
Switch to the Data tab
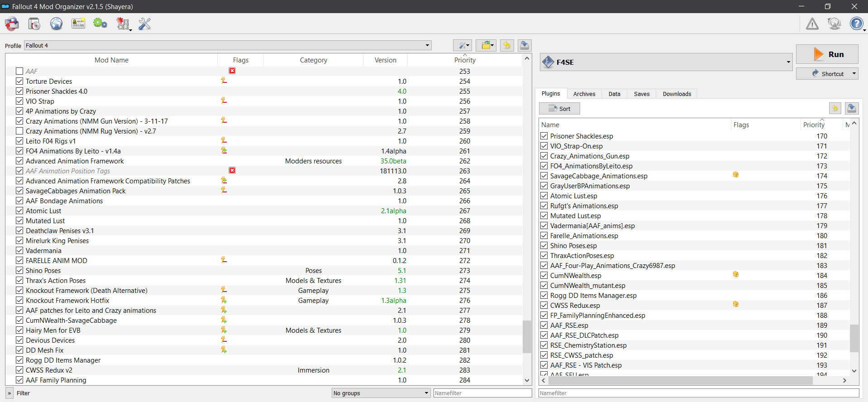pos(615,94)
